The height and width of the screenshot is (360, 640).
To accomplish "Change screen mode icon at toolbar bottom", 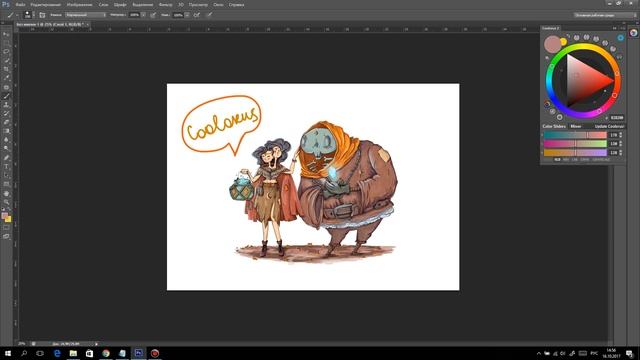I will 6,236.
